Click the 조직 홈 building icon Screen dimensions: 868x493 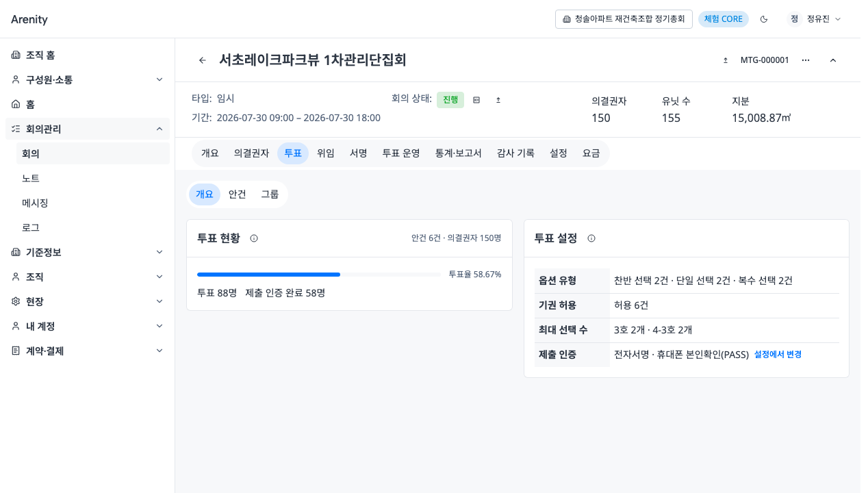coord(16,55)
